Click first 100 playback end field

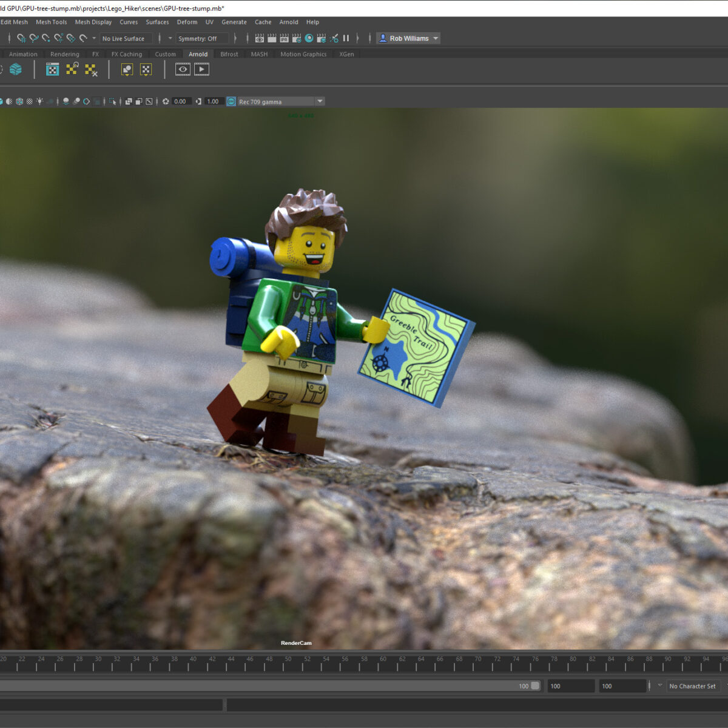pyautogui.click(x=570, y=686)
